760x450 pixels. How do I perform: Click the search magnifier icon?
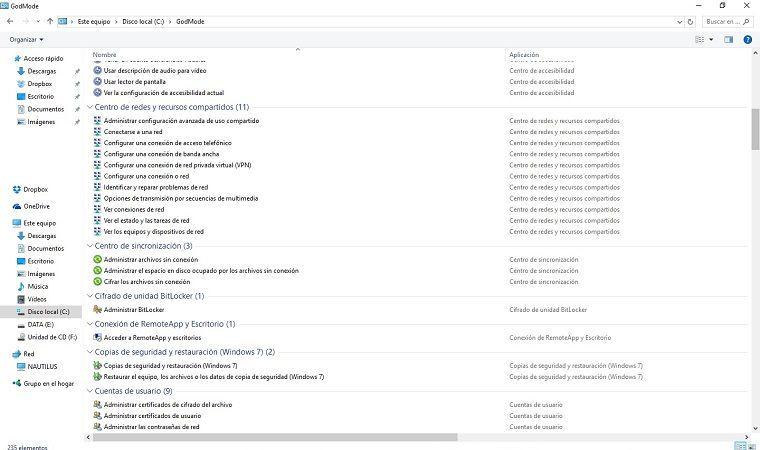(x=746, y=22)
